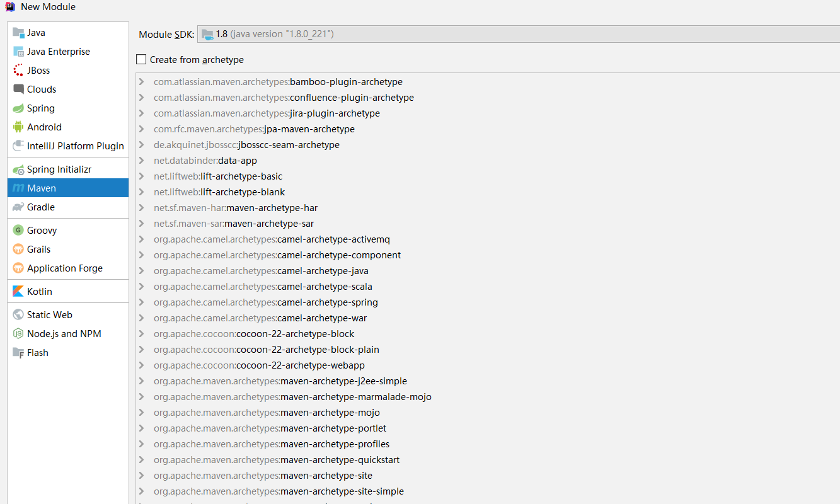Expand the maven-archetype-site-simple node

click(x=141, y=491)
